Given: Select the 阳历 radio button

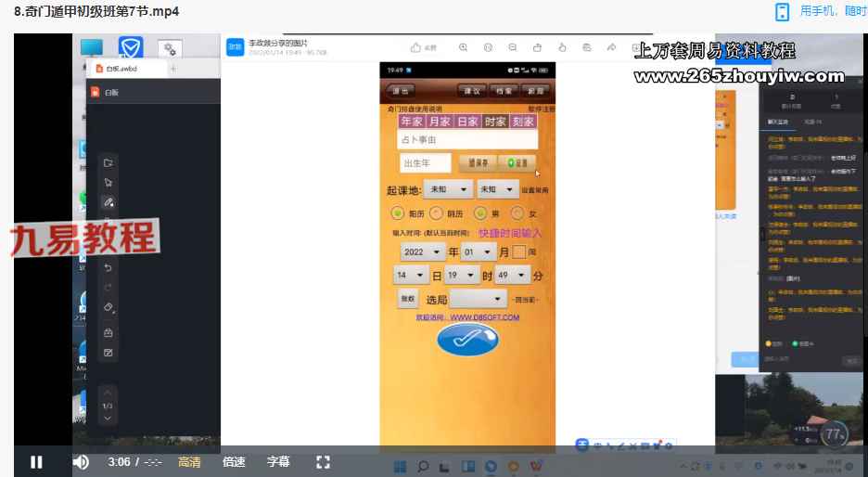Looking at the screenshot, I should [x=398, y=213].
